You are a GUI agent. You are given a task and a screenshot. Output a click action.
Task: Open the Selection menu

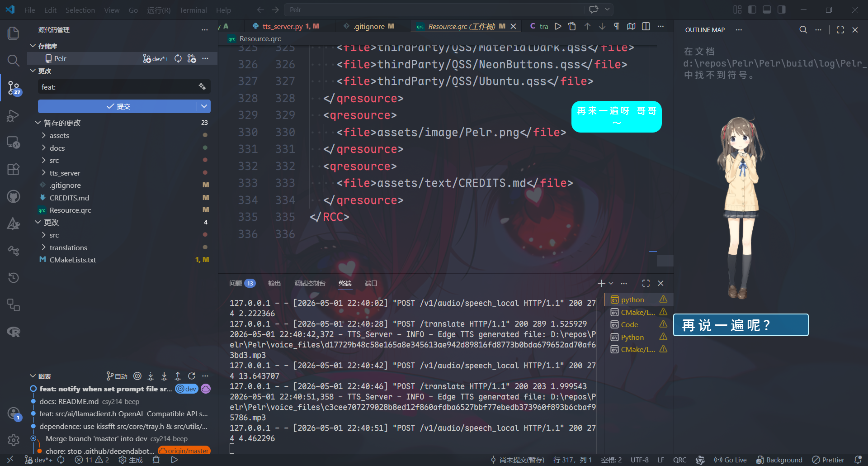coord(80,10)
